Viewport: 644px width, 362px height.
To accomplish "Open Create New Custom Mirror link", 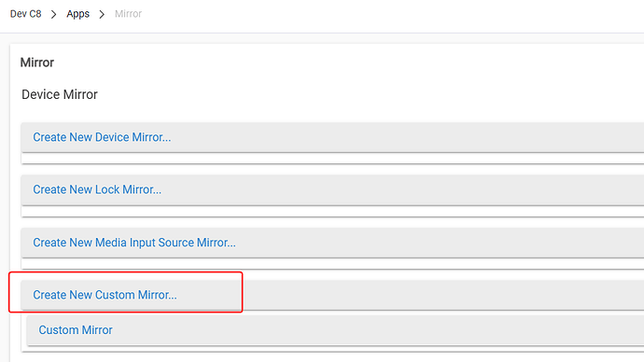I will pos(105,295).
